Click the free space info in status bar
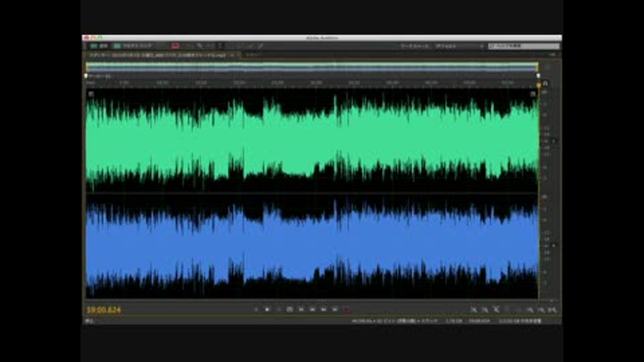This screenshot has width=644, height=362. [x=520, y=321]
